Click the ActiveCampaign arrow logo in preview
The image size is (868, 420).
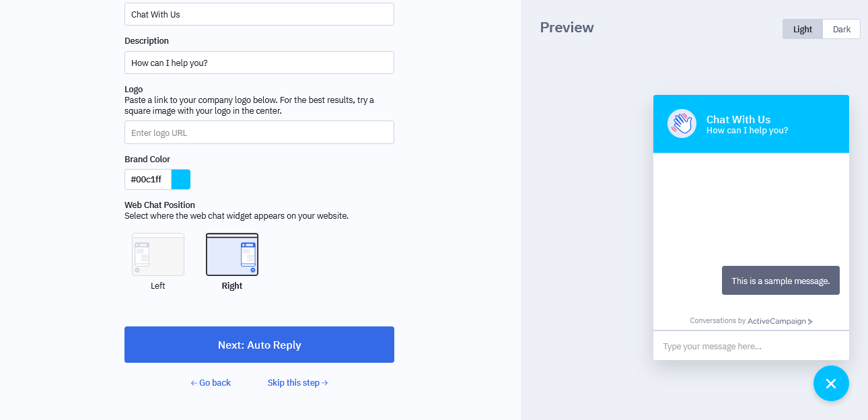(810, 322)
